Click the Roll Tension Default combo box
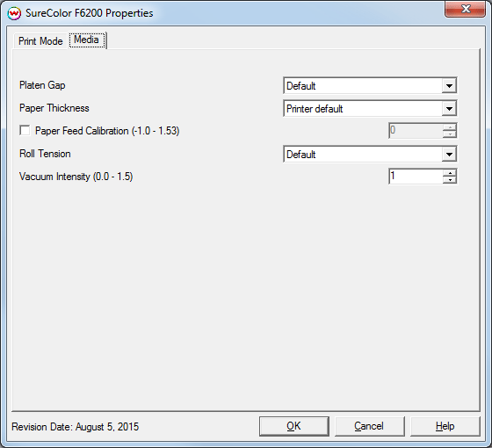This screenshot has width=492, height=448. pyautogui.click(x=370, y=154)
